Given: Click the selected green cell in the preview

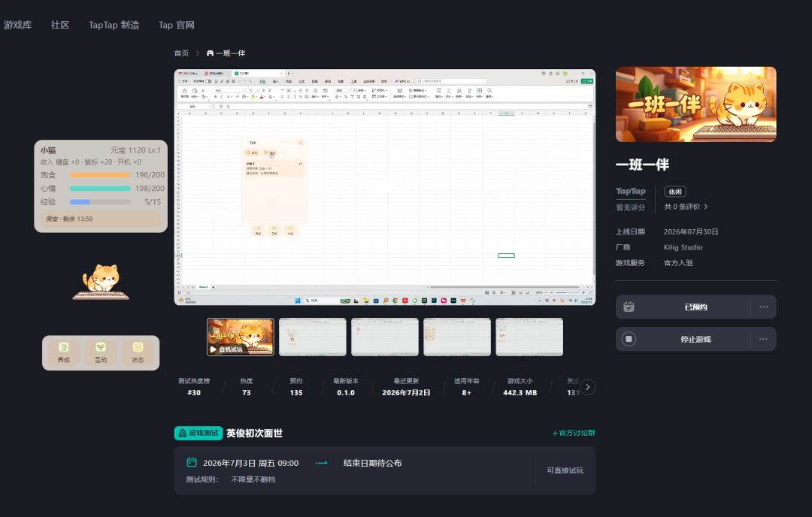Looking at the screenshot, I should tap(507, 255).
